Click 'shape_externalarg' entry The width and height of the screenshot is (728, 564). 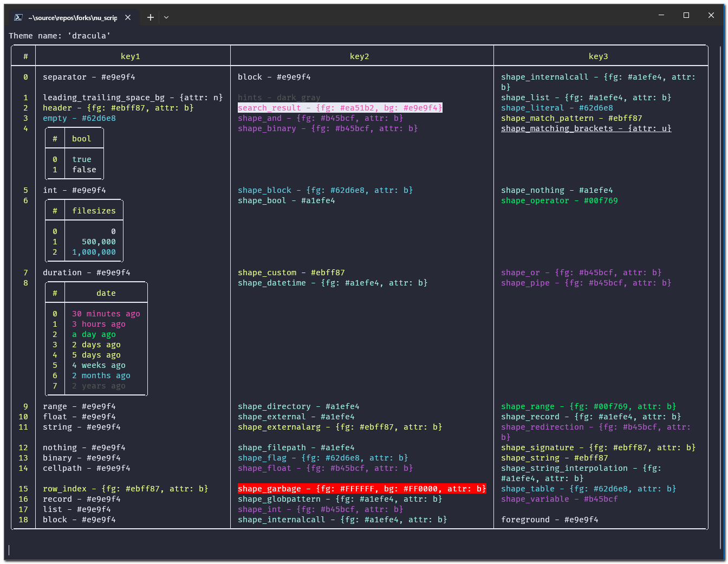pyautogui.click(x=340, y=427)
